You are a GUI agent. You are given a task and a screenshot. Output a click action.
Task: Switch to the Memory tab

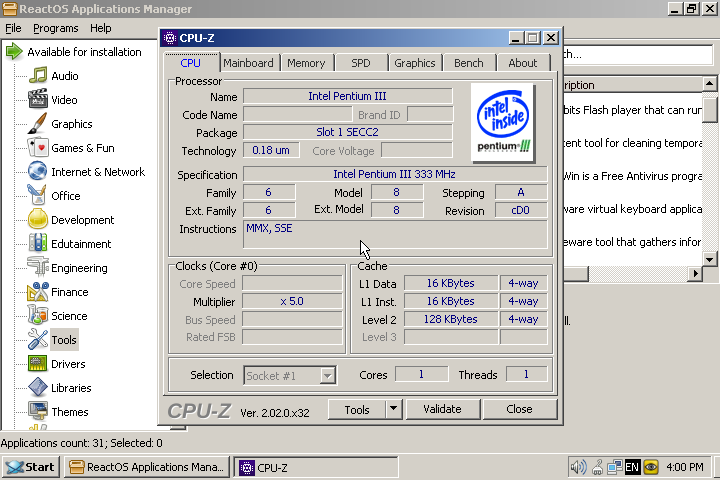[x=306, y=63]
